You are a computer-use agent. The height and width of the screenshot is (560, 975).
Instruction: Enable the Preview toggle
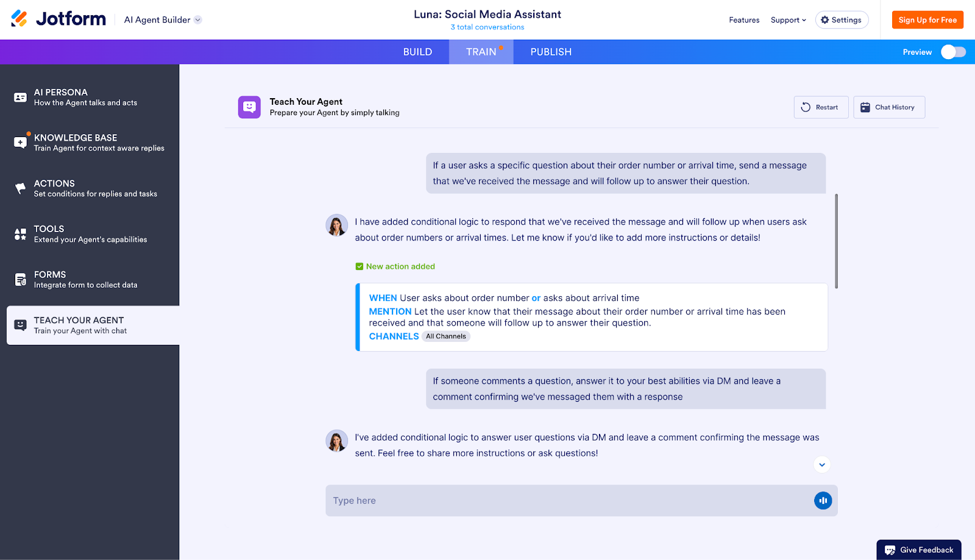click(952, 52)
